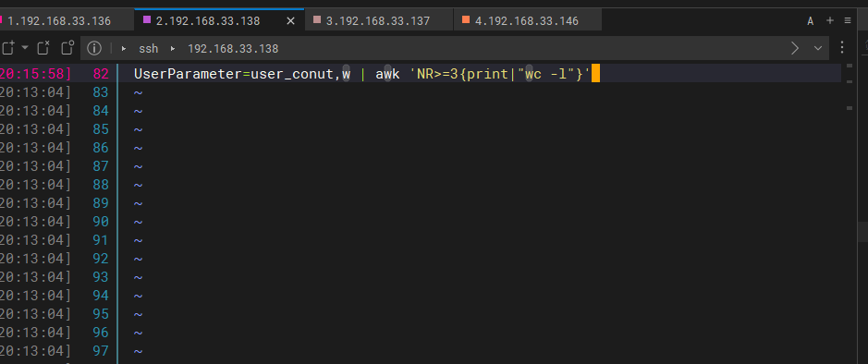The height and width of the screenshot is (364, 868).
Task: Click the duplicate session icon in the toolbar
Action: 67,48
